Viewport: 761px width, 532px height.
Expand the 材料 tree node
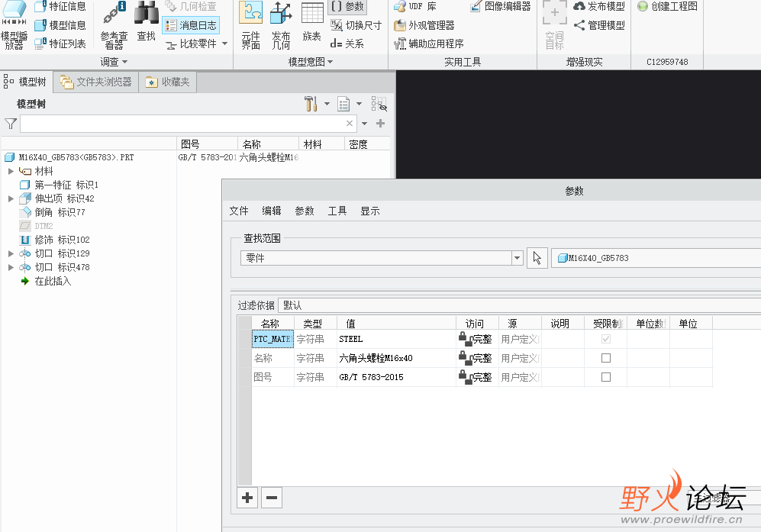[x=11, y=171]
